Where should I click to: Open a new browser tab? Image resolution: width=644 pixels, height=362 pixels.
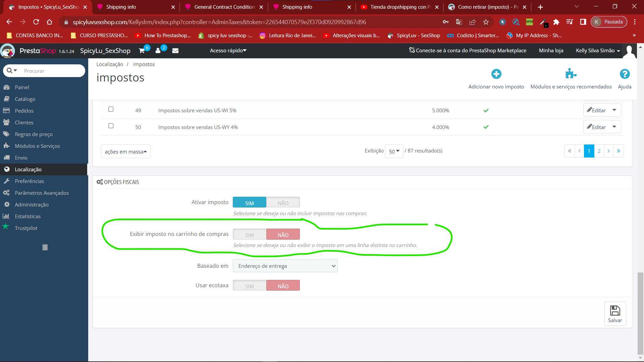[x=540, y=7]
